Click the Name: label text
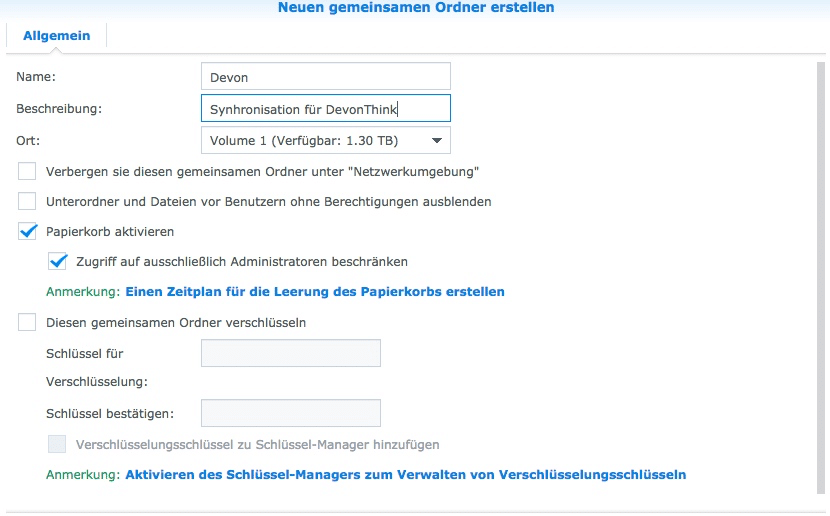 pos(37,76)
